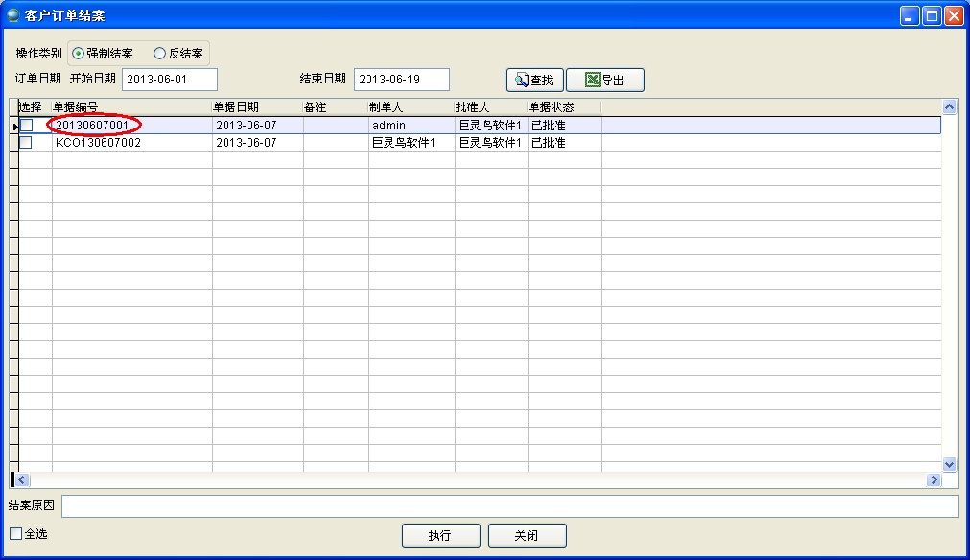Sort by the 单据日期 column header
The width and height of the screenshot is (970, 560).
(x=257, y=107)
